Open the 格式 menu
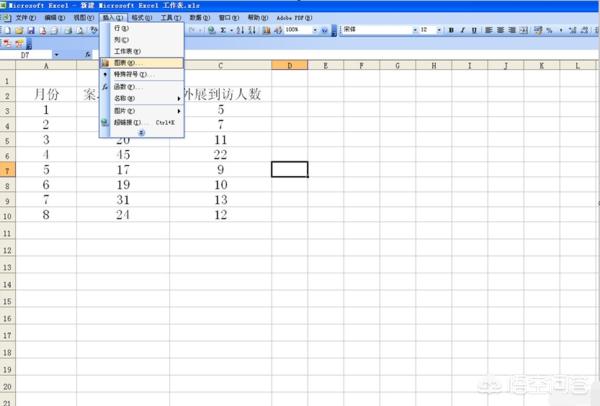Image resolution: width=600 pixels, height=406 pixels. click(x=142, y=18)
